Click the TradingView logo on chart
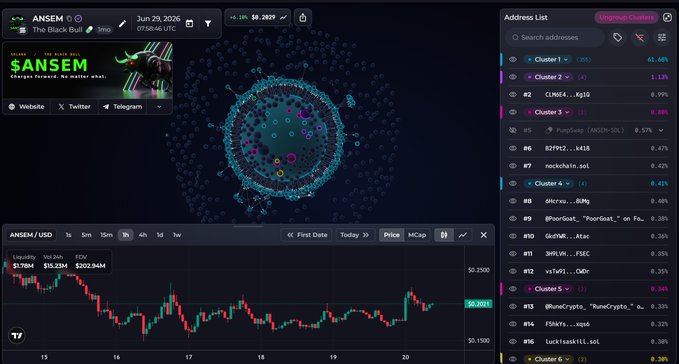This screenshot has height=364, width=679. click(x=17, y=335)
